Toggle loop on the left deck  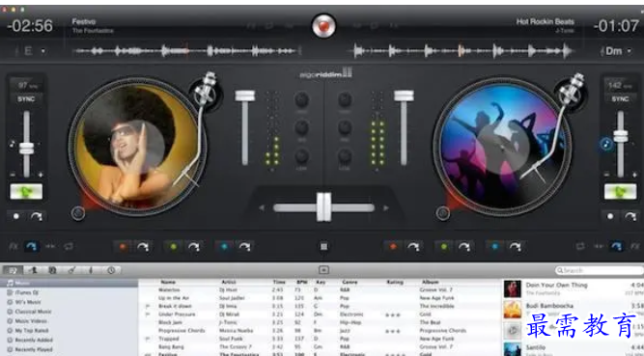click(69, 246)
